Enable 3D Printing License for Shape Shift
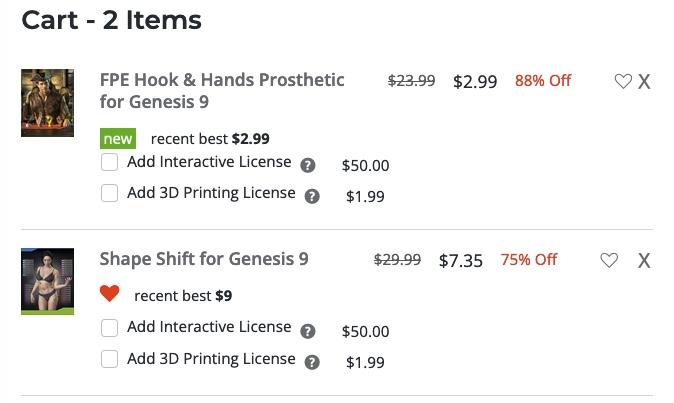 110,359
